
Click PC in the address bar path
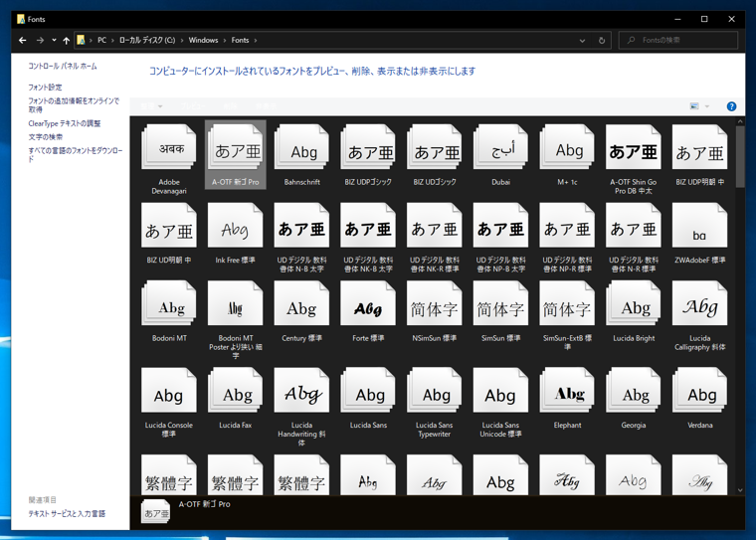[101, 40]
